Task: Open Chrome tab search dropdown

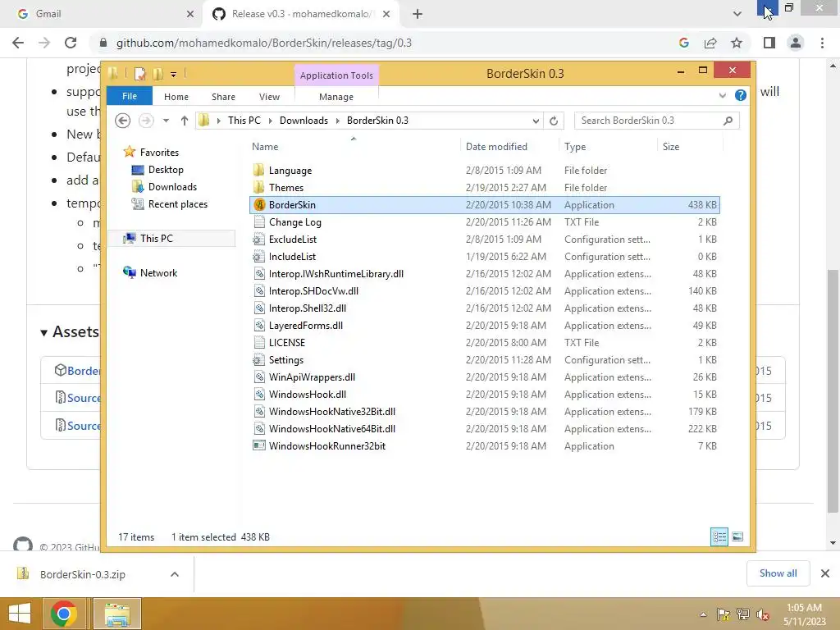Action: click(x=737, y=14)
